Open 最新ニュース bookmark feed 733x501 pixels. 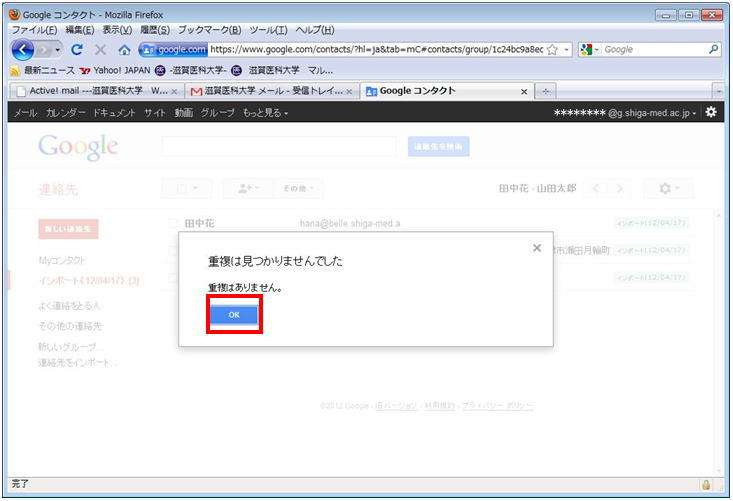click(x=42, y=70)
